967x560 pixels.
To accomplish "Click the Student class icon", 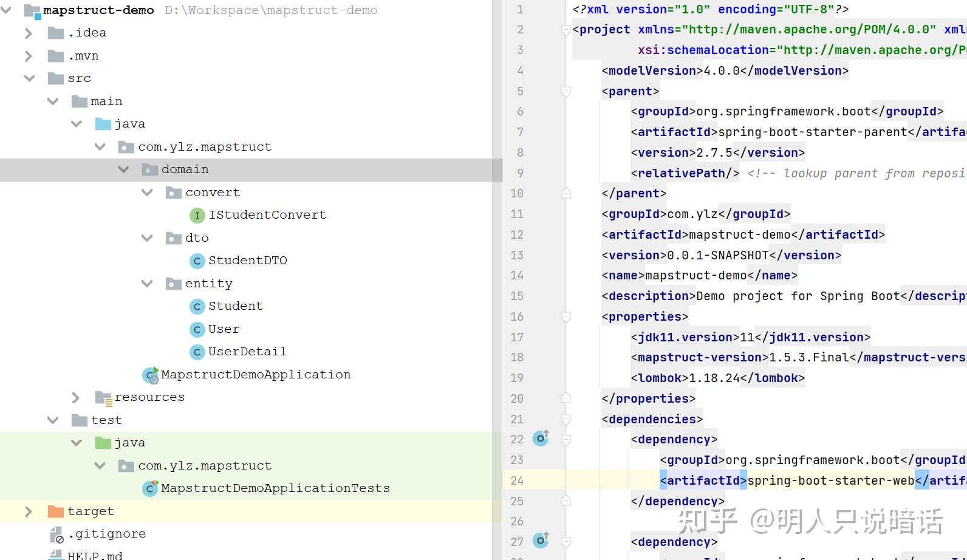I will [x=197, y=306].
